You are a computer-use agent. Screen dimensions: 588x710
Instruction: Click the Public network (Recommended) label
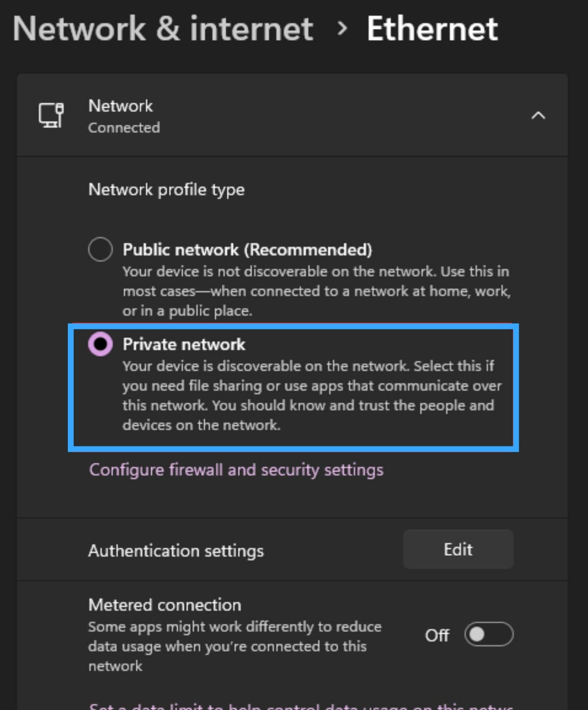[x=247, y=250]
